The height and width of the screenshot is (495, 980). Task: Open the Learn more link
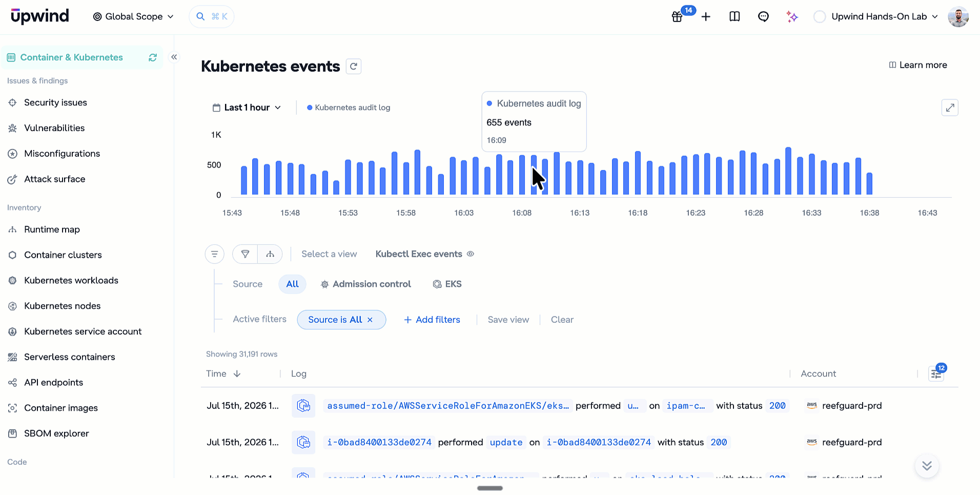pyautogui.click(x=917, y=65)
